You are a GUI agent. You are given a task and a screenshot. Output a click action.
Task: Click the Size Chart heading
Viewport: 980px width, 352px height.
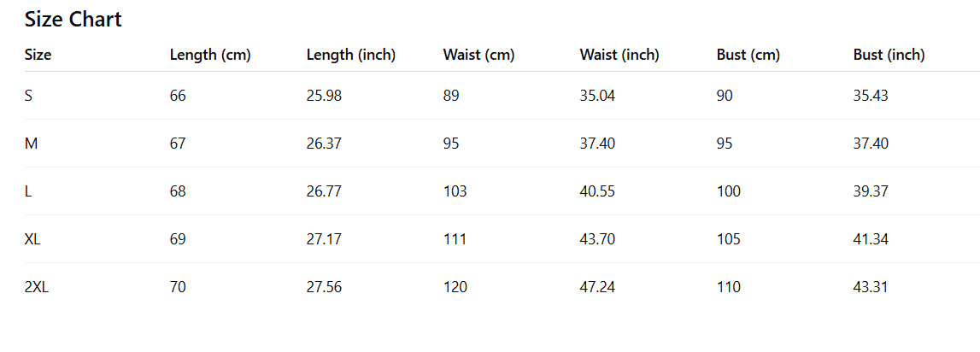(x=73, y=20)
